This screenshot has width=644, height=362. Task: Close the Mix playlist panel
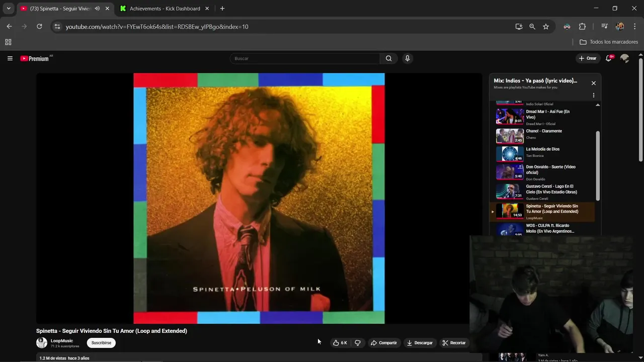pyautogui.click(x=594, y=83)
